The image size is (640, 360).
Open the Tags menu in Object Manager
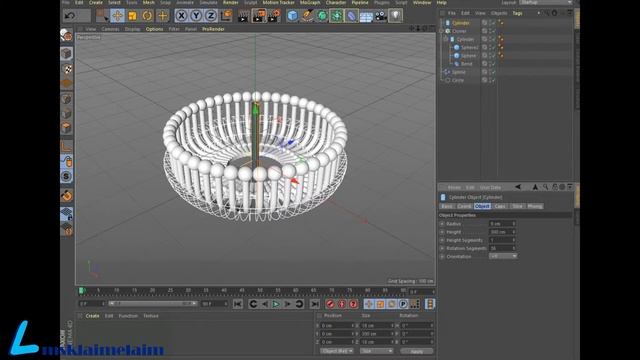pos(517,13)
